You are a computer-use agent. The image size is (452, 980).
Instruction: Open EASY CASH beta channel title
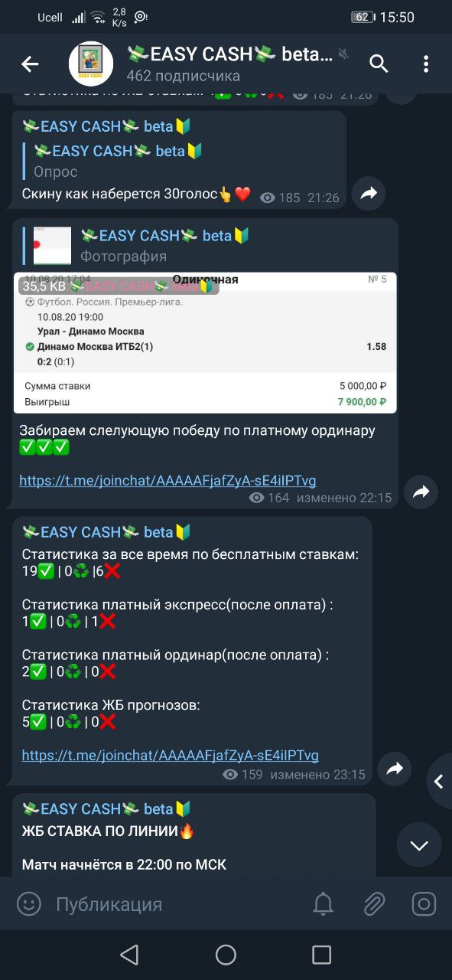tap(229, 54)
